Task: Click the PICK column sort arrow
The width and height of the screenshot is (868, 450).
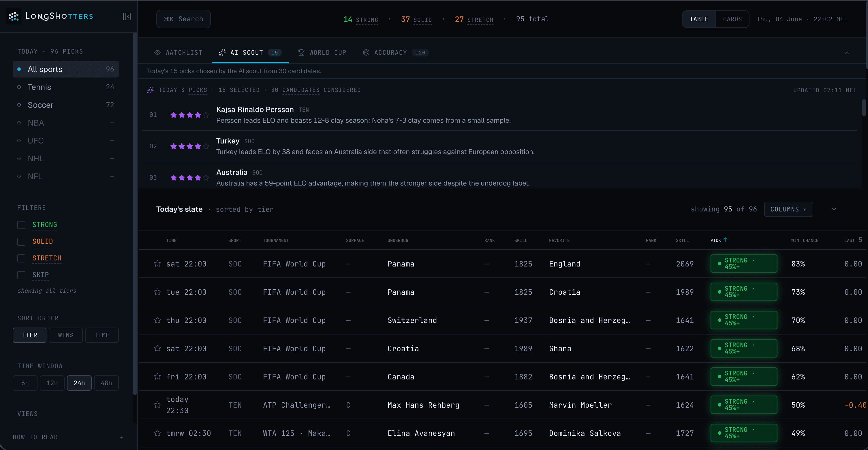Action: click(725, 240)
